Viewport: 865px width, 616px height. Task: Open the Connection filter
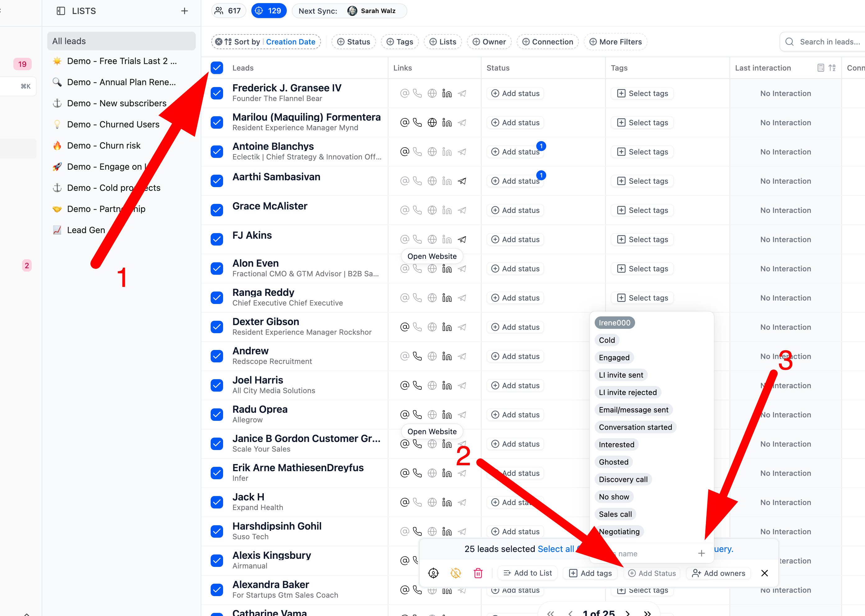click(x=547, y=42)
